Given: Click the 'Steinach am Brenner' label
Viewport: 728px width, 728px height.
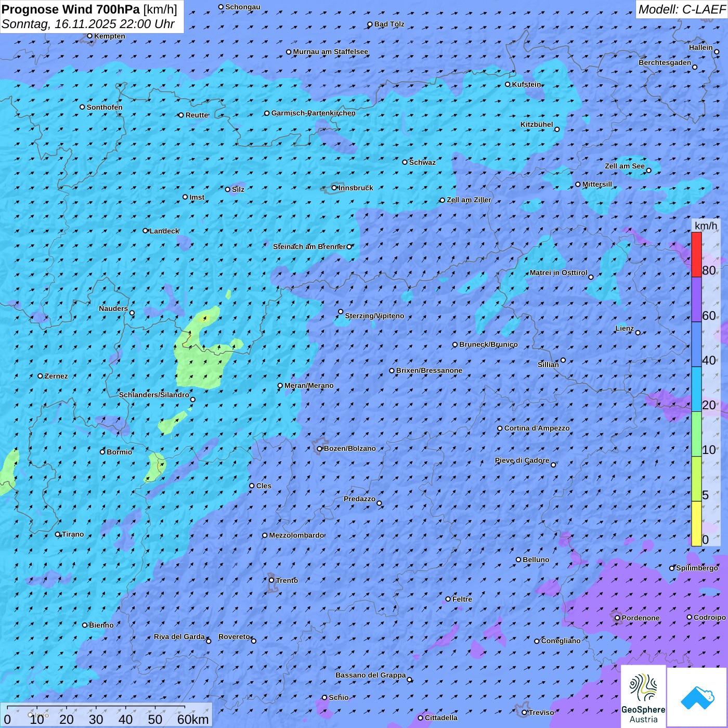Looking at the screenshot, I should [309, 247].
